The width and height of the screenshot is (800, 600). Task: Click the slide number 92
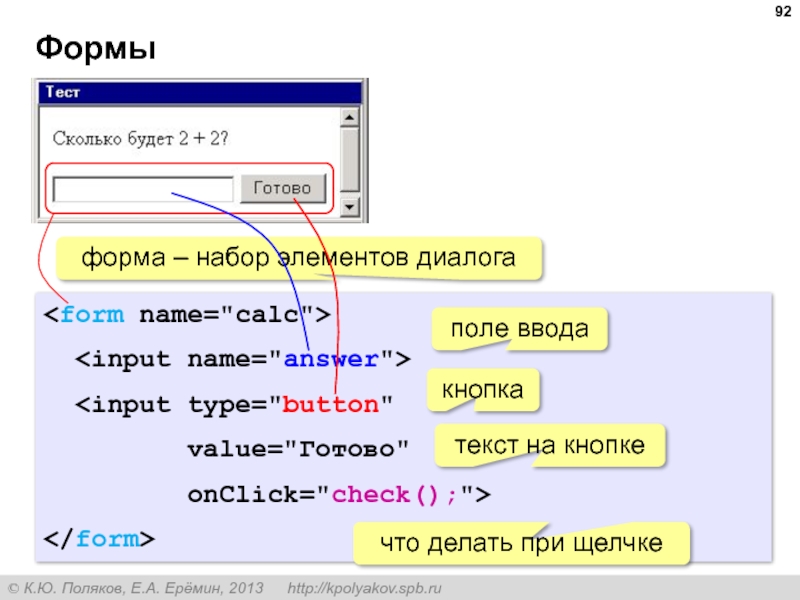coord(783,11)
